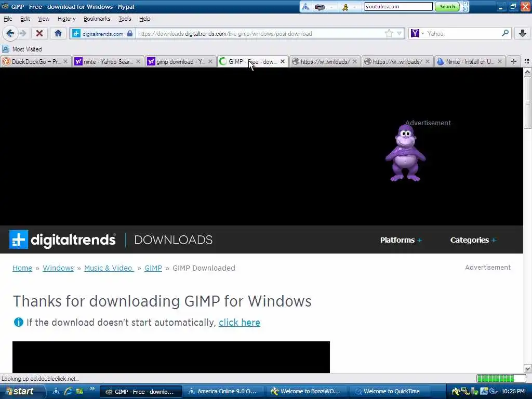Switch to Welcome to QuickTime taskbar window
Viewport: 532px width, 399px height.
(x=390, y=392)
